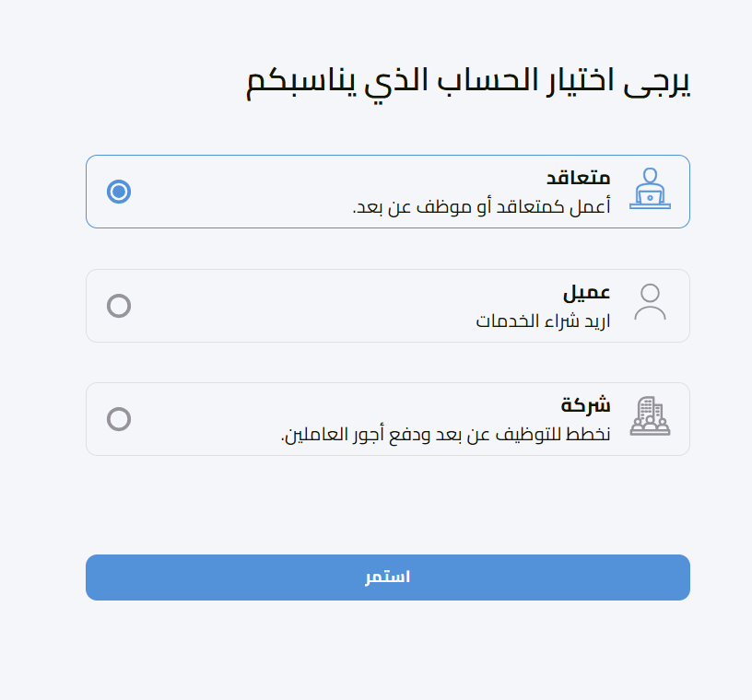Click description أعمل كمتعاقد أو موظف عن بعد
Image resolution: width=752 pixels, height=700 pixels.
[481, 207]
